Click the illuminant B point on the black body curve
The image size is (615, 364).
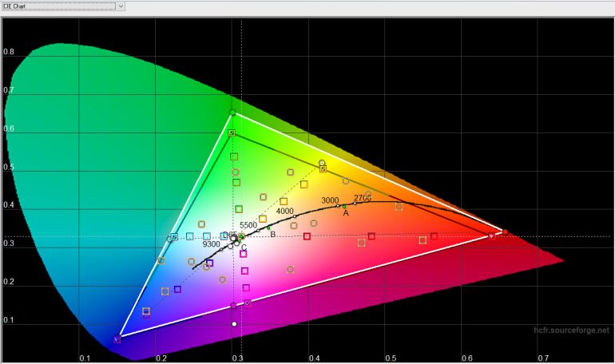[x=269, y=228]
